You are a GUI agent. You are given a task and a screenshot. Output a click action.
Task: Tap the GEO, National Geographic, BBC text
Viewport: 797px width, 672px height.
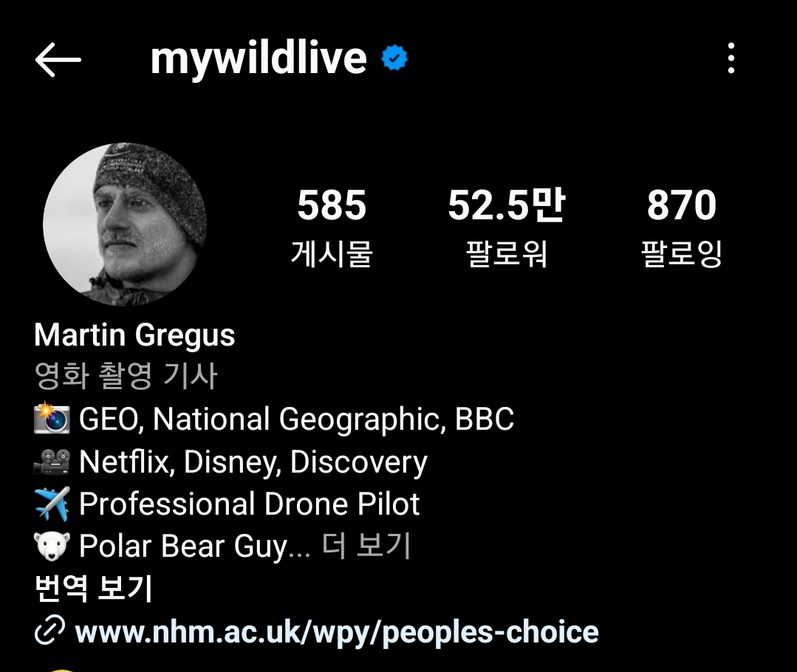pos(296,419)
